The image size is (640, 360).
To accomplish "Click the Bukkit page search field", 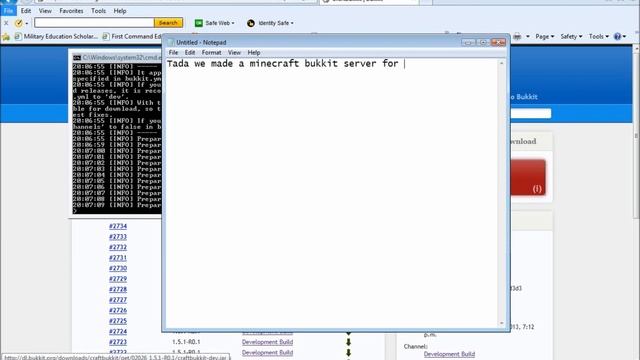I will click(531, 113).
